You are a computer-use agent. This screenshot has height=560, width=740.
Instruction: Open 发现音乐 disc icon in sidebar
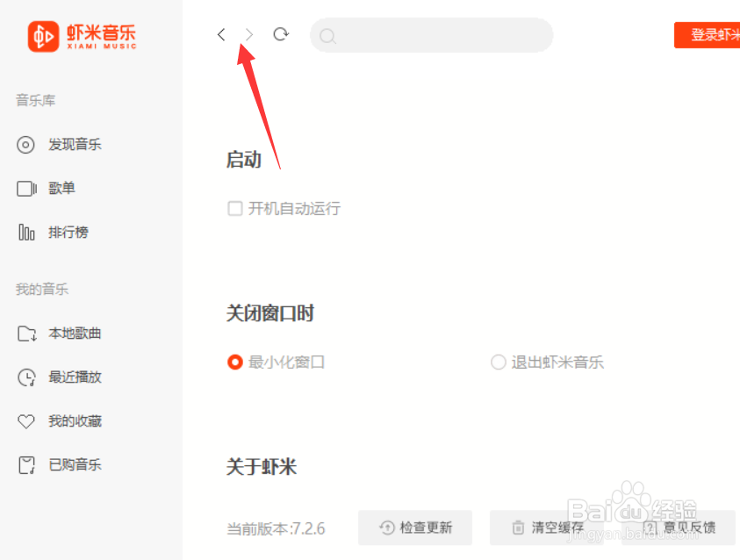coord(25,144)
